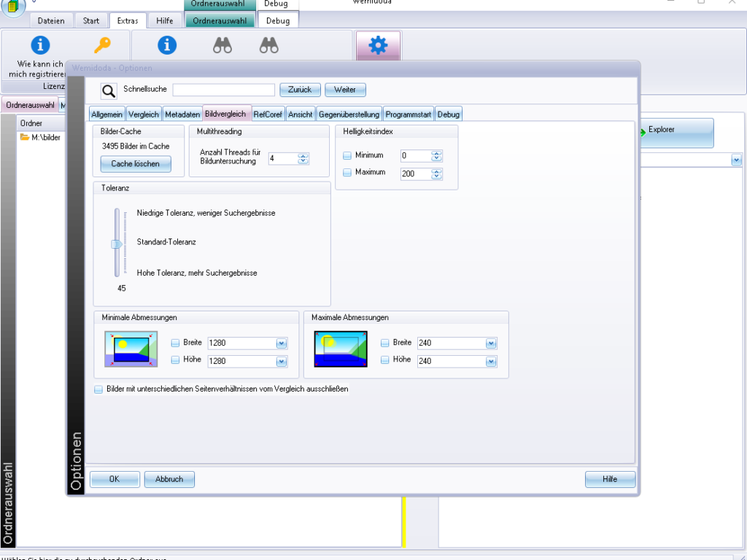The height and width of the screenshot is (560, 747).
Task: Click the Toleranz slider handle
Action: (x=116, y=244)
